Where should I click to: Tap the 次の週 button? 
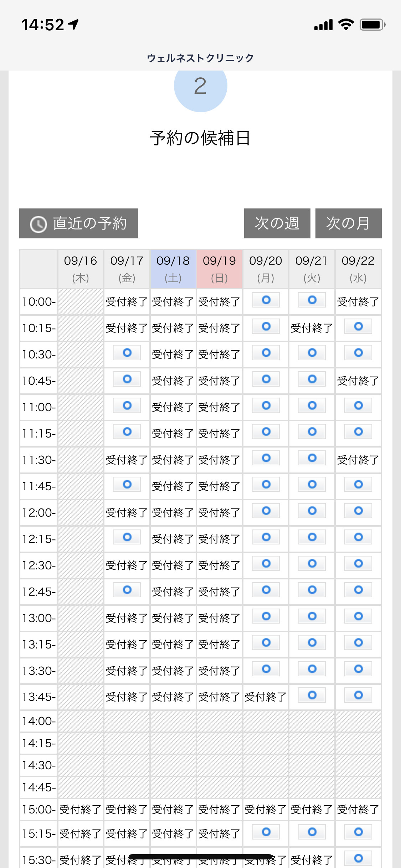pos(277,223)
